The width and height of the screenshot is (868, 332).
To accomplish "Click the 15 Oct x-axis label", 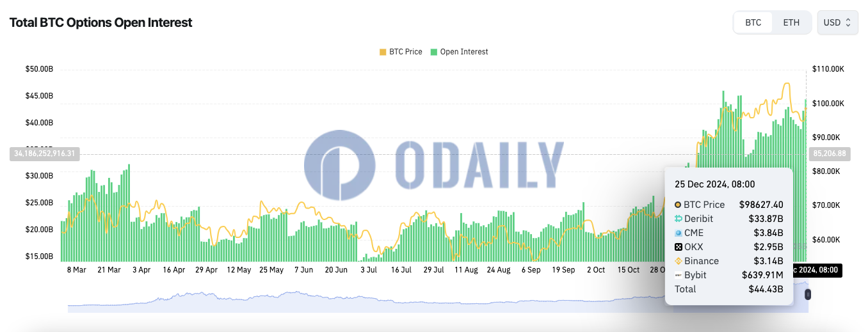I will tap(629, 270).
